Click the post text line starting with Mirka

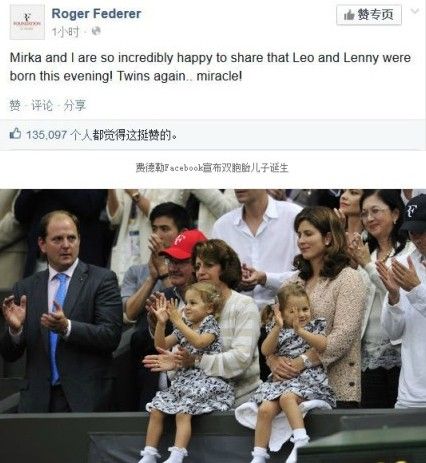coord(210,58)
